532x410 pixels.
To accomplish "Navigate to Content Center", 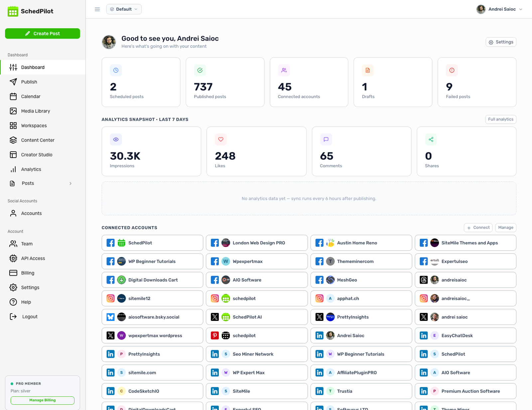I will pos(43,140).
